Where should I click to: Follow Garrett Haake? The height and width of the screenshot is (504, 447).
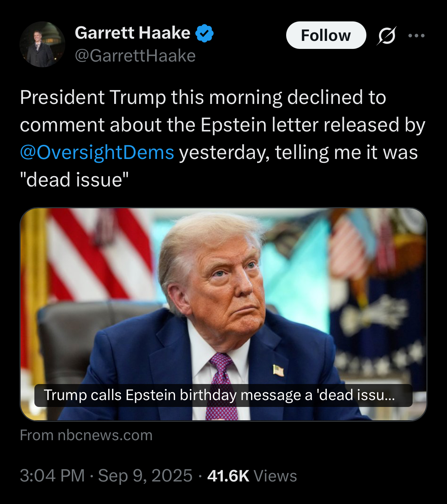pos(326,35)
